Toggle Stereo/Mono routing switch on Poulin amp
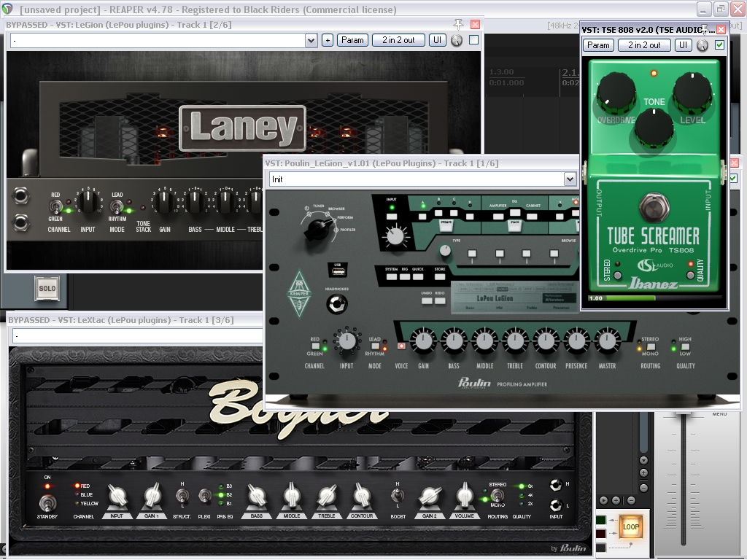747x560 pixels. pyautogui.click(x=650, y=346)
